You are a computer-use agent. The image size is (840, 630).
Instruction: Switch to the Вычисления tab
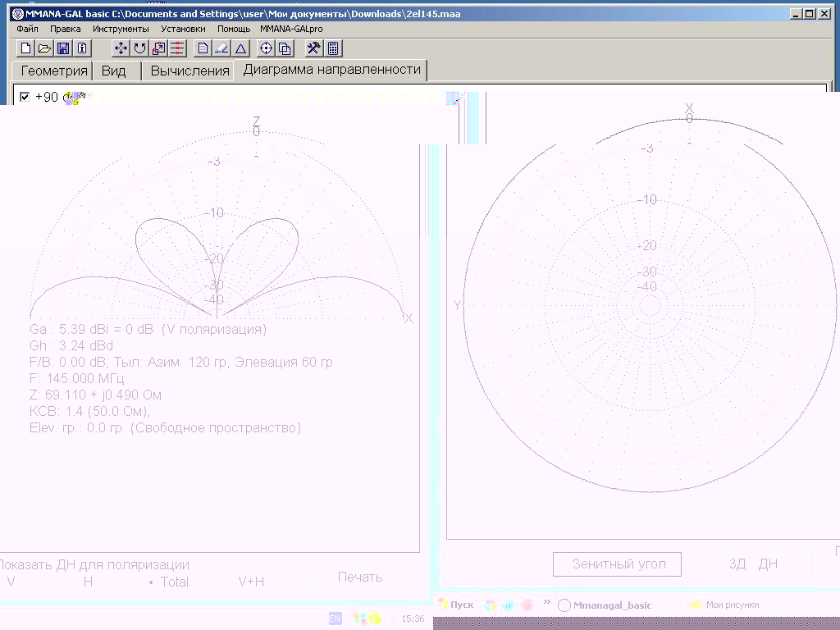click(189, 71)
